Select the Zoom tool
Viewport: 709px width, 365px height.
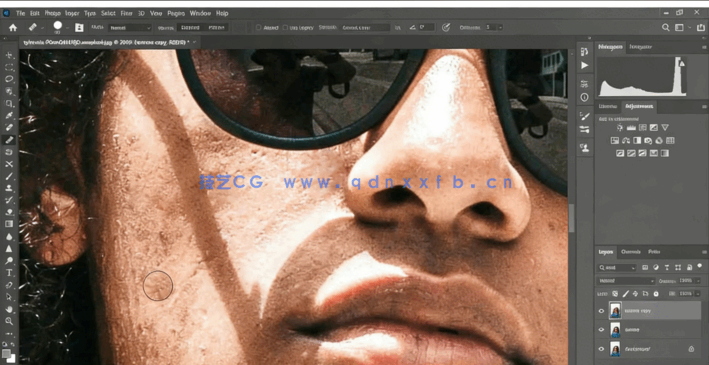click(9, 321)
